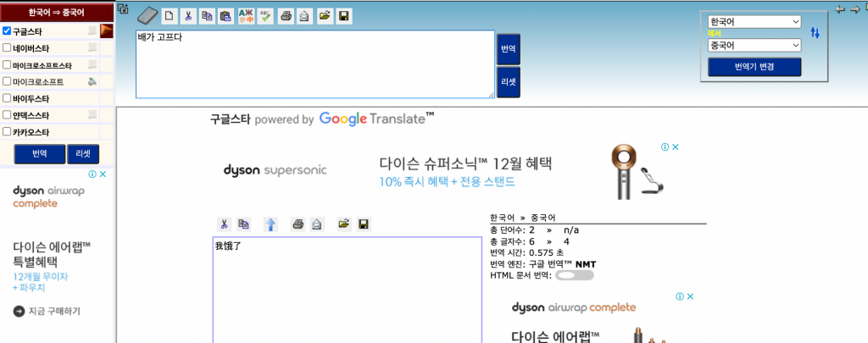Screen dimensions: 868x343
Task: Copy the source text with the top toolbar copy icon
Action: point(207,17)
